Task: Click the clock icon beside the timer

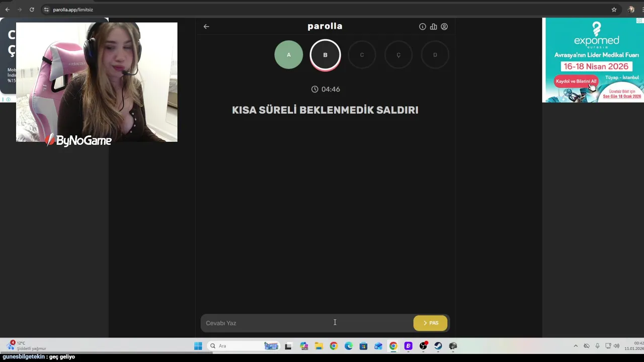Action: pyautogui.click(x=315, y=89)
